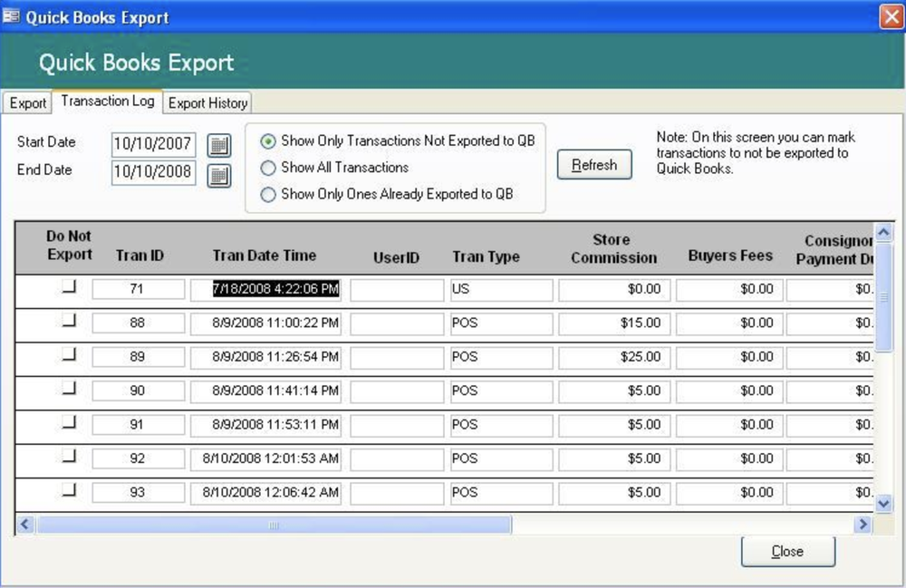The width and height of the screenshot is (906, 588).
Task: Check Do Not Export for transaction 90
Action: tap(70, 388)
